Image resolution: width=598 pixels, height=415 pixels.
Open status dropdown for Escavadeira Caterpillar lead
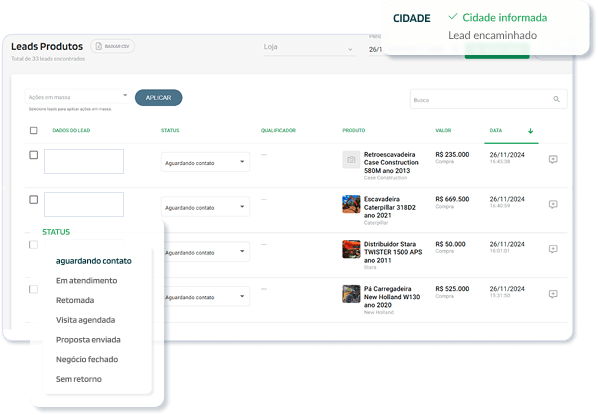click(x=205, y=207)
